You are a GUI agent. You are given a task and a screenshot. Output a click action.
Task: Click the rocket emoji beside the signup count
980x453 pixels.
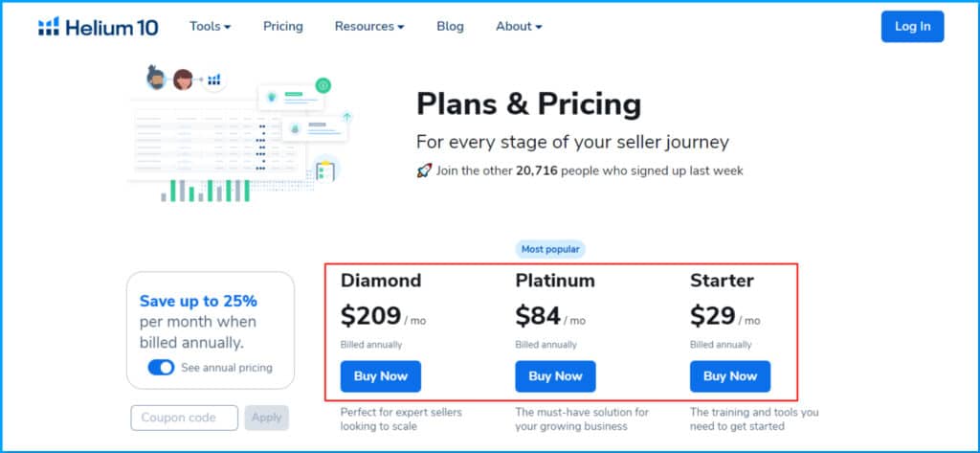(424, 170)
